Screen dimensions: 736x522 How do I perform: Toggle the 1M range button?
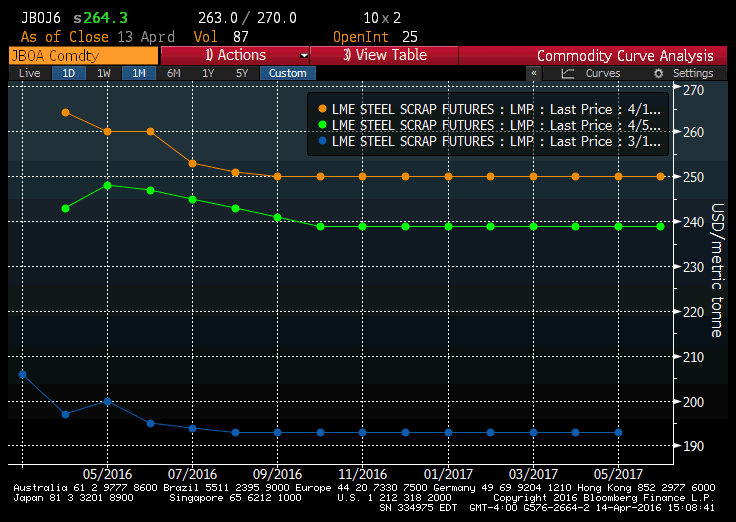pos(137,73)
